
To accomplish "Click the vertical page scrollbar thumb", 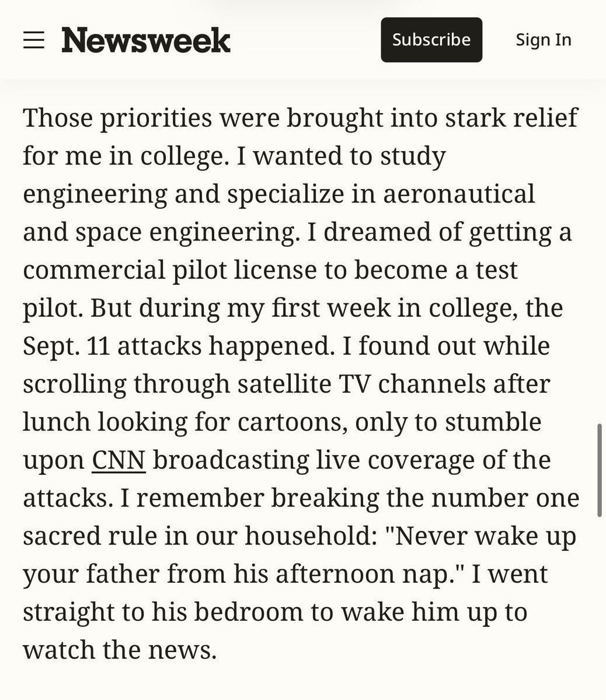I will point(600,471).
